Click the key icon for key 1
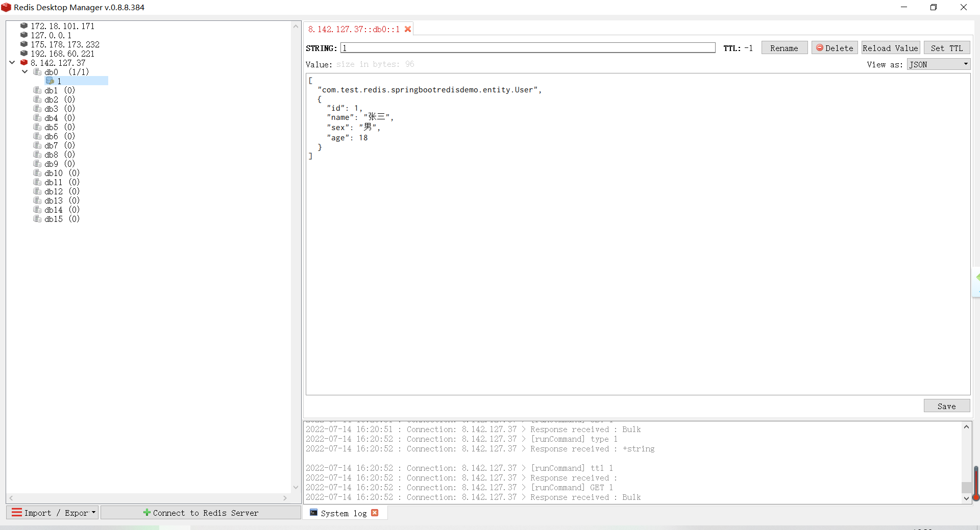The width and height of the screenshot is (980, 530). tap(50, 81)
